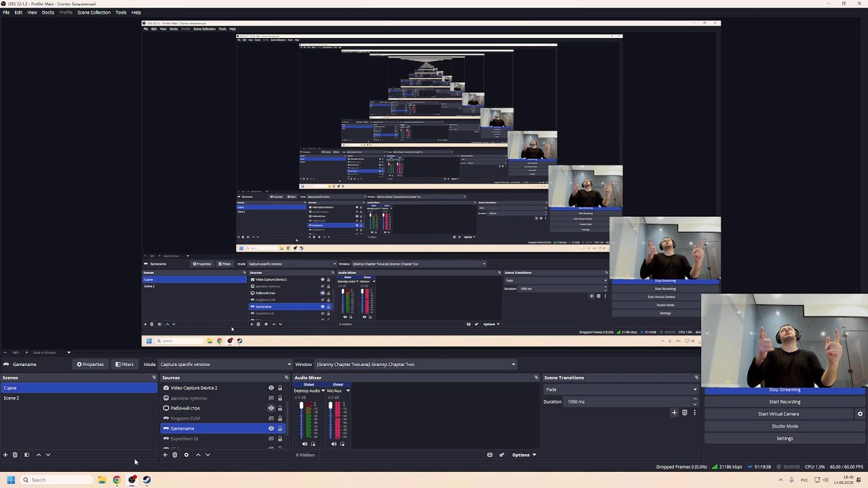The height and width of the screenshot is (488, 868).
Task: Open the Edit menu
Action: (18, 12)
